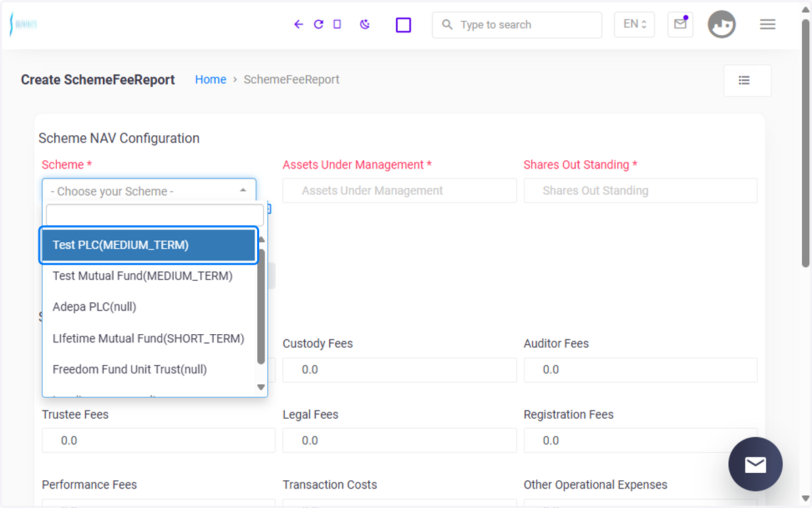This screenshot has height=508, width=812.
Task: Select Test Mutual Fund(MEDIUM_TERM) option
Action: coord(149,276)
